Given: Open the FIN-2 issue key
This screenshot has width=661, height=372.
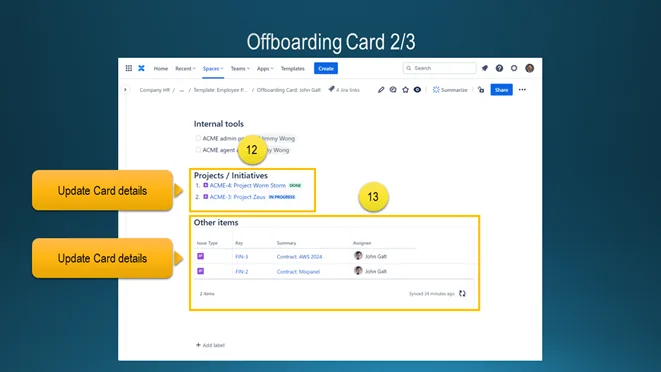Looking at the screenshot, I should (242, 272).
